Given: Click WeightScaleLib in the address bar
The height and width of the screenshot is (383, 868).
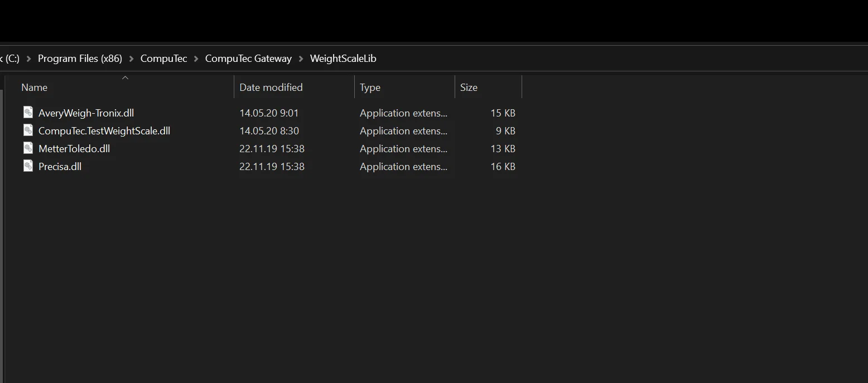Looking at the screenshot, I should [343, 59].
